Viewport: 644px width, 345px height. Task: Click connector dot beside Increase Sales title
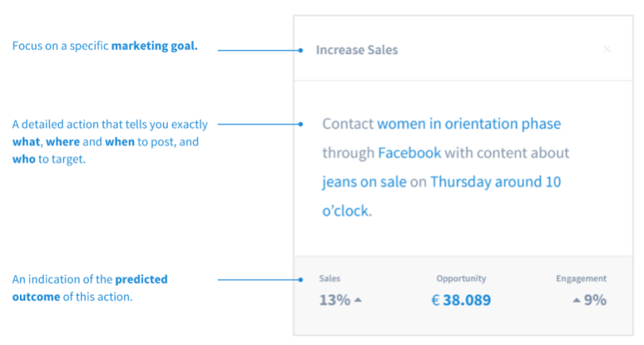click(x=301, y=50)
